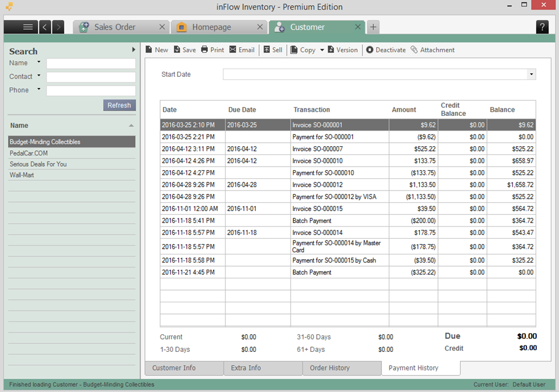
Task: Go forward with the right arrow button
Action: [x=58, y=27]
